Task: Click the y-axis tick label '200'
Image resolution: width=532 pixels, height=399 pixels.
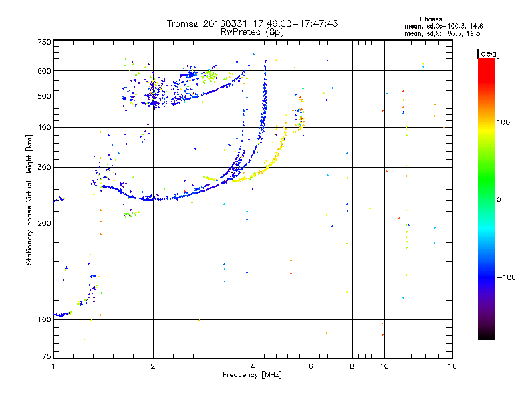Action: point(45,223)
